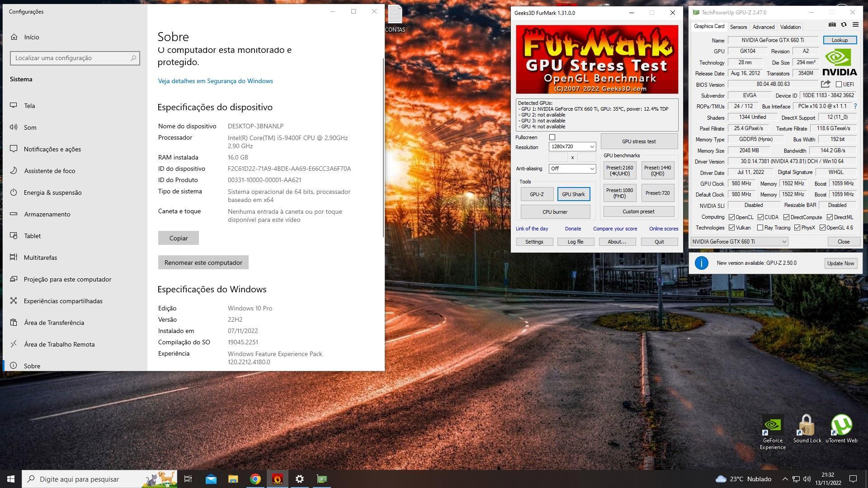Open Notificações e ações in sidebar
The height and width of the screenshot is (488, 868).
[75, 149]
